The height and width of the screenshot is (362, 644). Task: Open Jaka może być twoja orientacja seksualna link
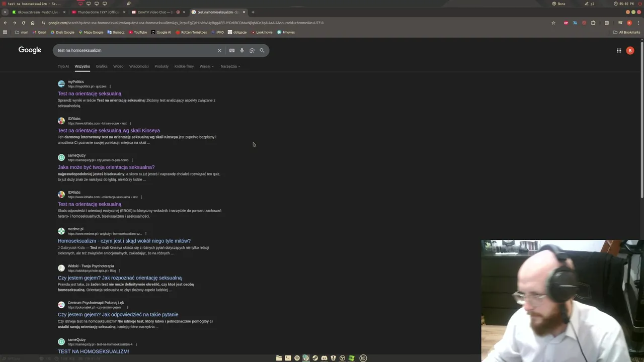point(106,167)
